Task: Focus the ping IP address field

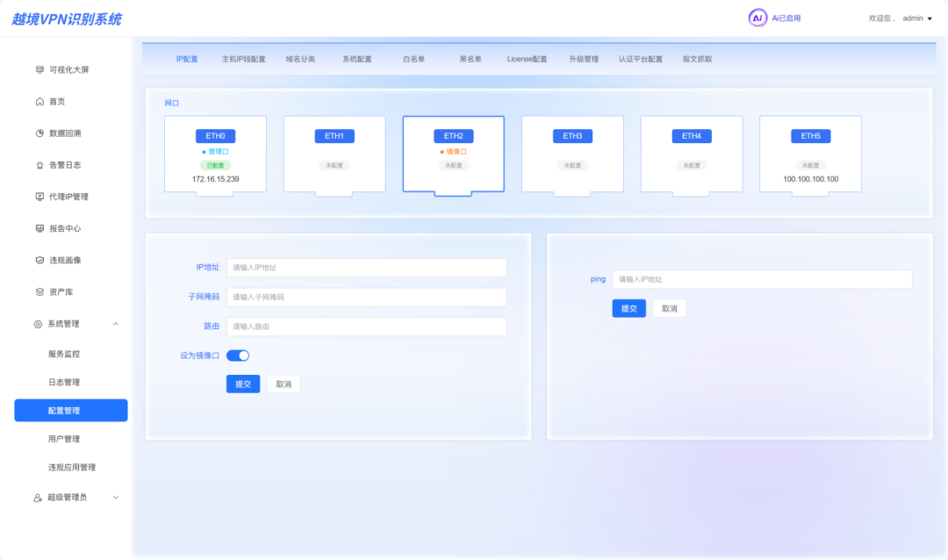Action: click(x=763, y=279)
